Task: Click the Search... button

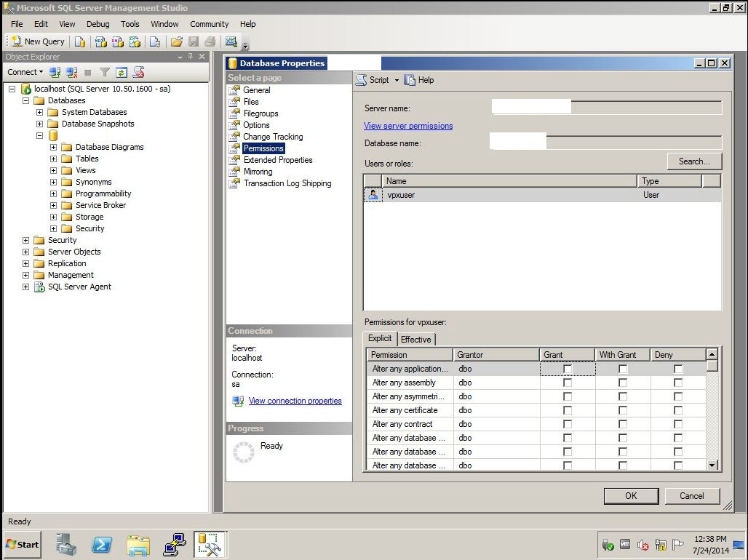Action: 693,161
